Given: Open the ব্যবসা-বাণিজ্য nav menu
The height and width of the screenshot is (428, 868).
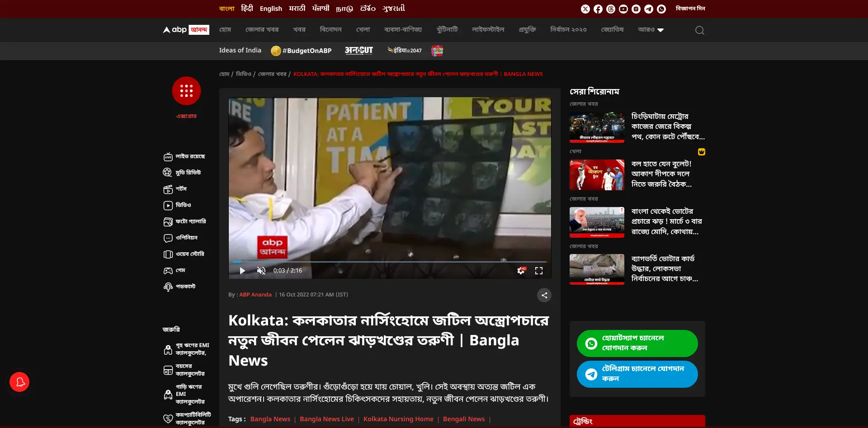Looking at the screenshot, I should pyautogui.click(x=403, y=30).
